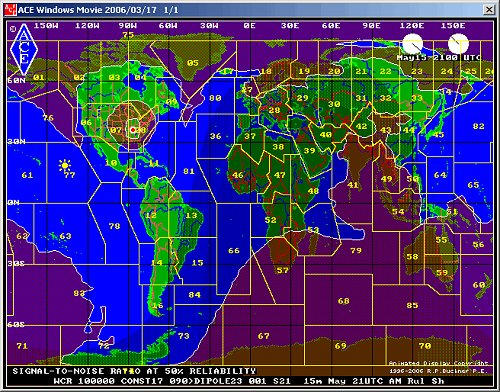The image size is (500, 392).
Task: Click the '150W' longitude label
Action: [46, 26]
